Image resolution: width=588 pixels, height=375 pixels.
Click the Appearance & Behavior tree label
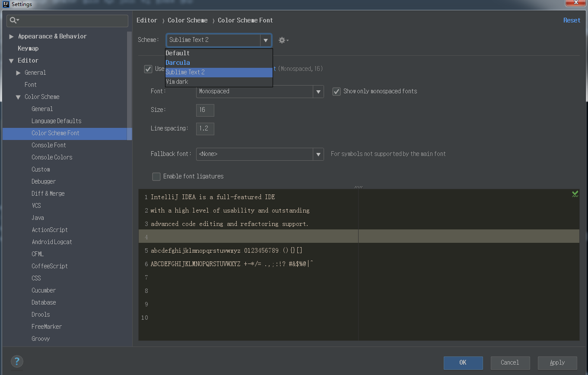[x=52, y=36]
